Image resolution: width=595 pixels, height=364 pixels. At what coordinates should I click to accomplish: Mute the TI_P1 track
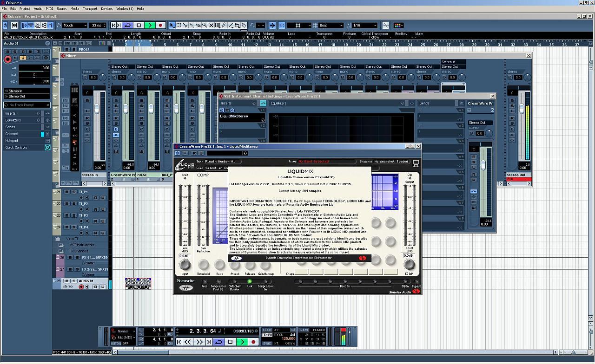(x=67, y=192)
